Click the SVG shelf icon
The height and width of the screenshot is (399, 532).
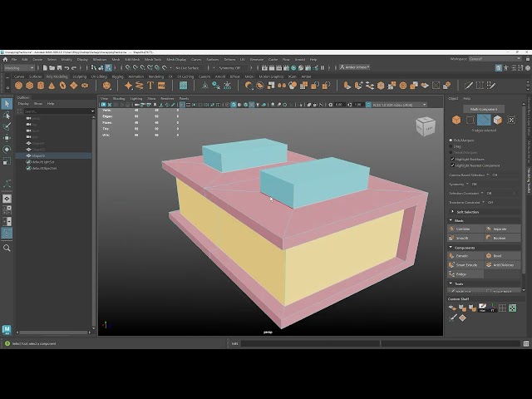pos(161,86)
